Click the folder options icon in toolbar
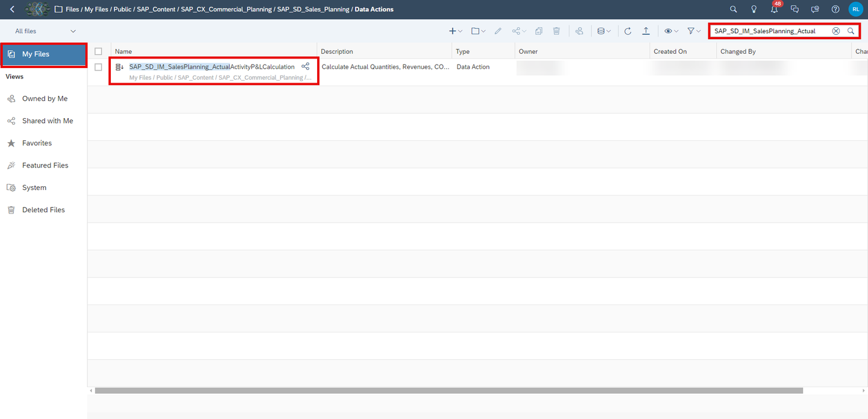Screen dimensions: 868x419 pyautogui.click(x=476, y=31)
